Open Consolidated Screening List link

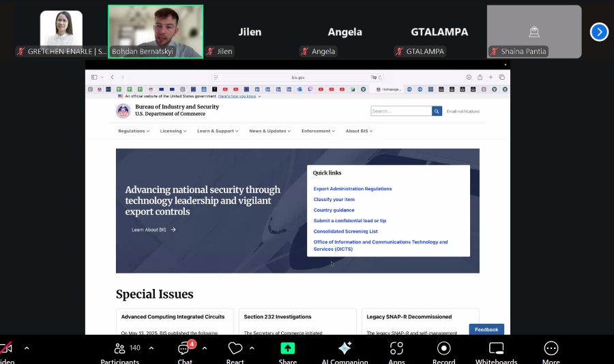(x=345, y=231)
